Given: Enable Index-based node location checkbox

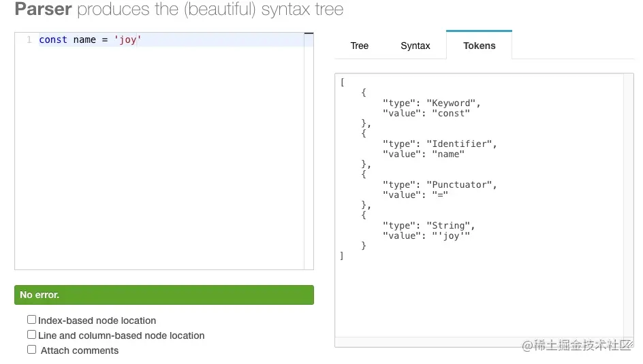Looking at the screenshot, I should pos(32,320).
